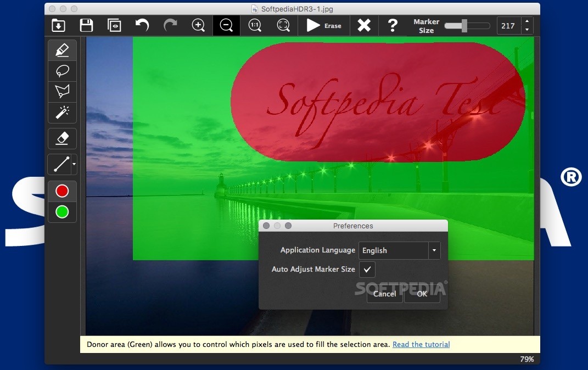
Task: Switch to red mask selection mode
Action: (x=62, y=191)
